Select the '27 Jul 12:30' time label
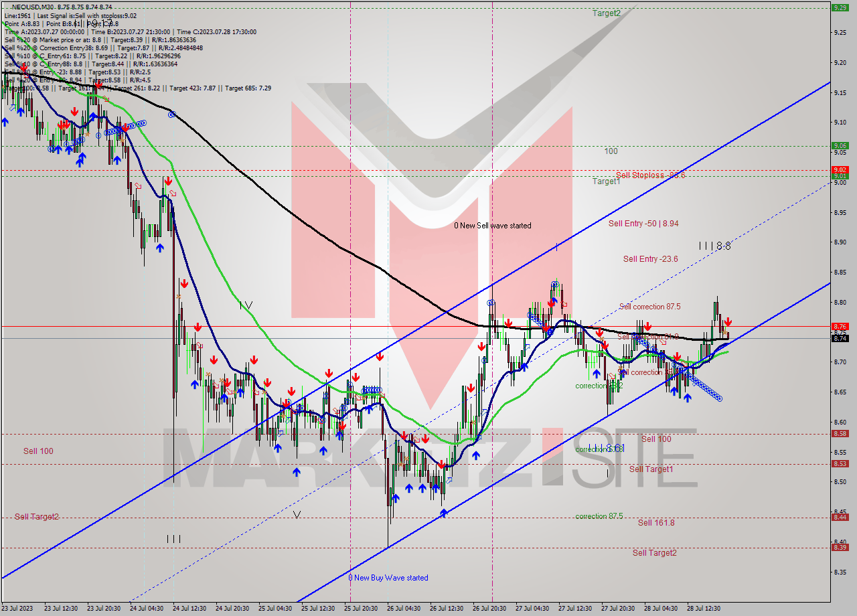Viewport: 857px width, 616px height. [574, 609]
